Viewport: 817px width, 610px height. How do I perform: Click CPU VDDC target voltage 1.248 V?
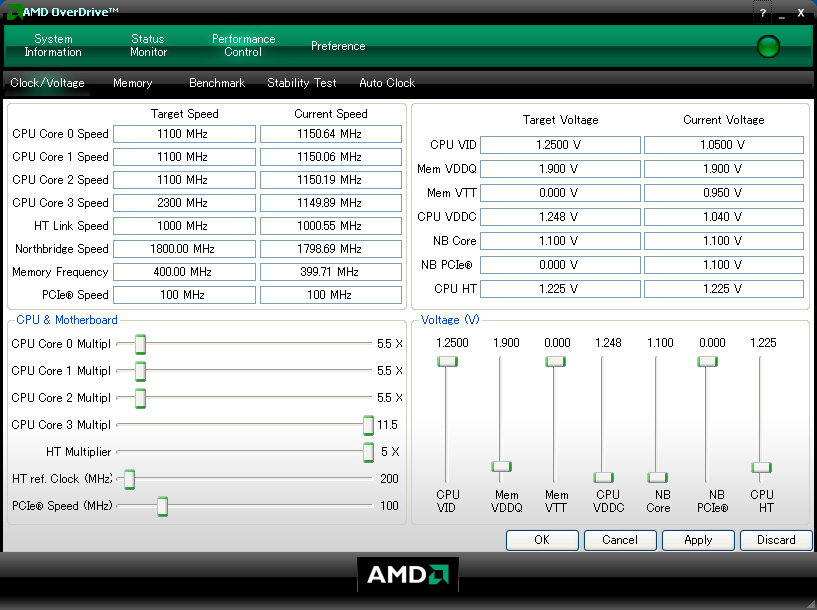tap(560, 217)
